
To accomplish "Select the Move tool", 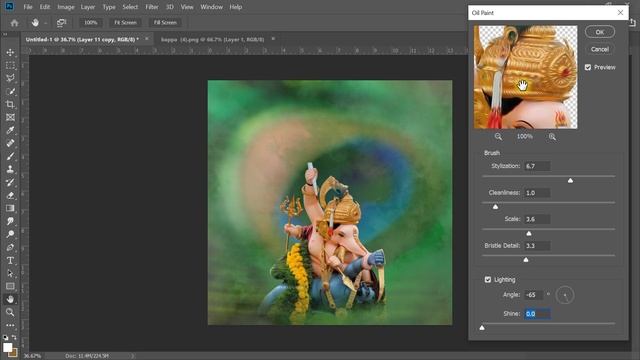I will point(10,52).
